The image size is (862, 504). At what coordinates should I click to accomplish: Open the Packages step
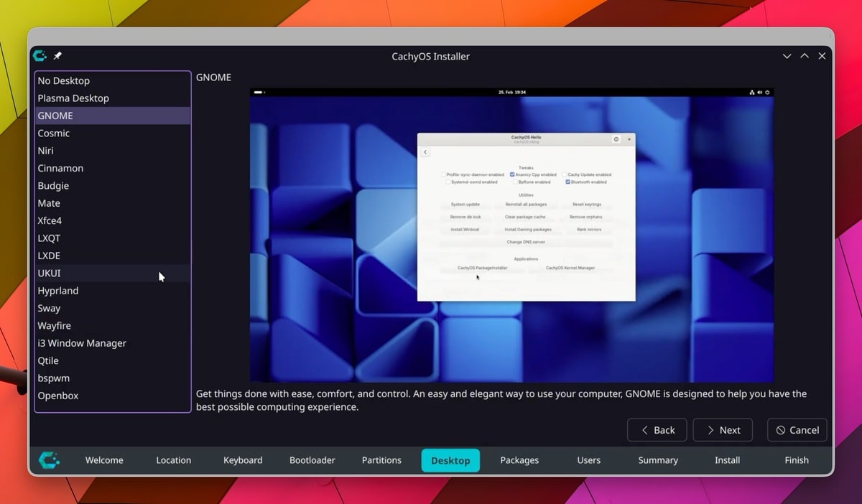(x=519, y=460)
